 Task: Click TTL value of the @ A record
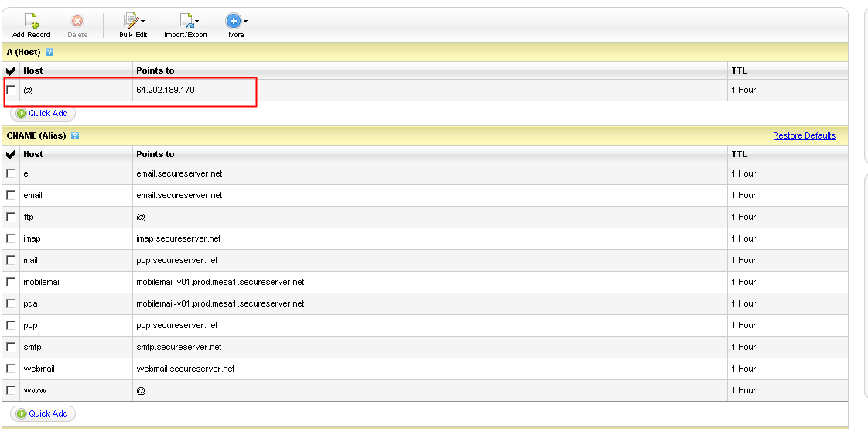(x=743, y=90)
